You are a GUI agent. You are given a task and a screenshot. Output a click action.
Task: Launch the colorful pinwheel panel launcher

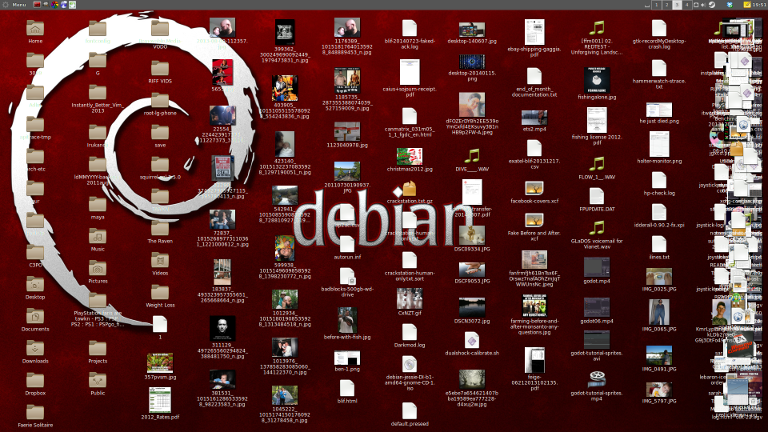coord(55,4)
